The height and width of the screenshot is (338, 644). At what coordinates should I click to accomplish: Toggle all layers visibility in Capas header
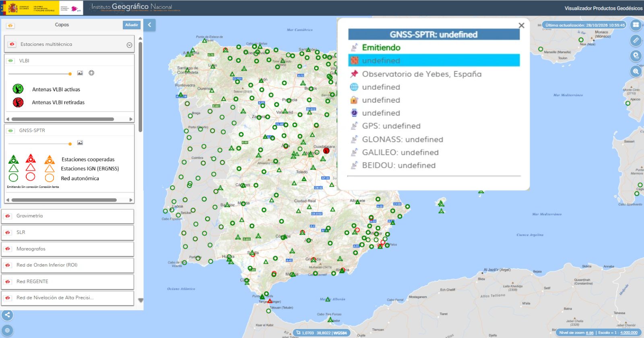(10, 25)
